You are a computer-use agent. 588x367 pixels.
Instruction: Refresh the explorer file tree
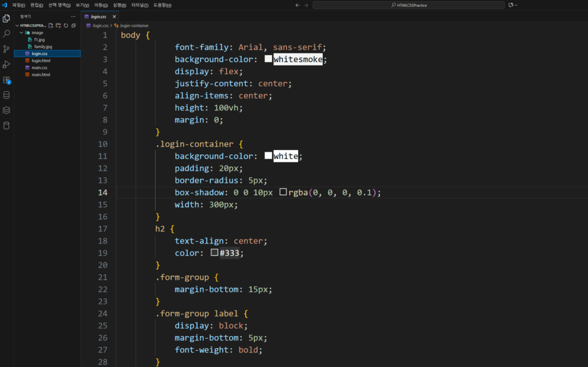coord(66,26)
